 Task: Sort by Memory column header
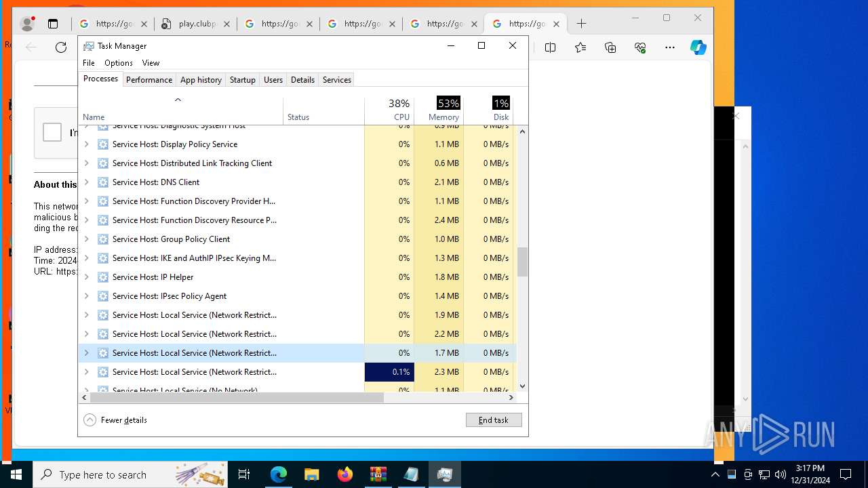tap(439, 112)
